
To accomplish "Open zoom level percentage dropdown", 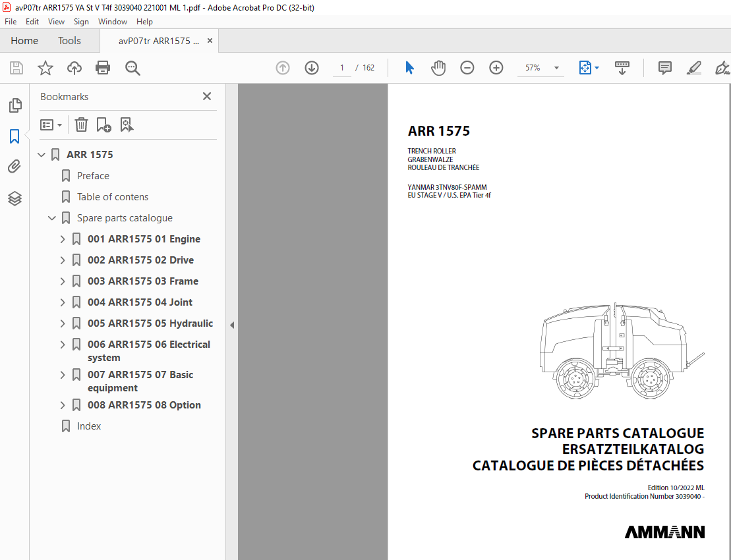I will click(556, 68).
